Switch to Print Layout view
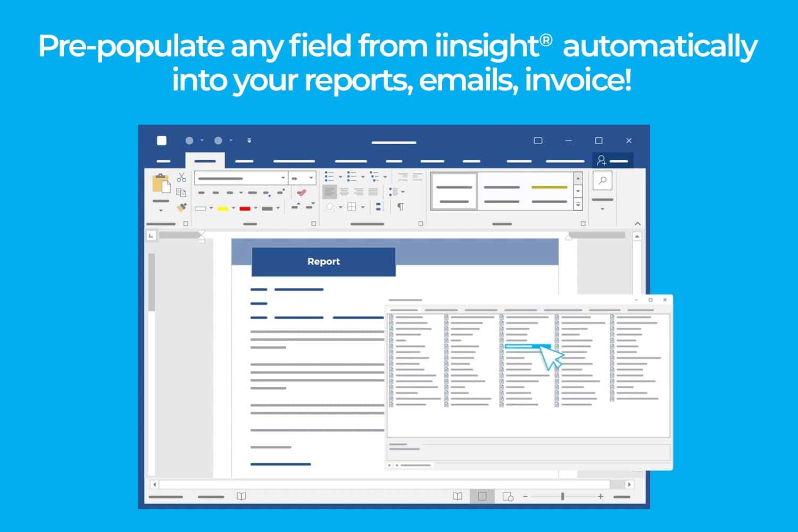This screenshot has height=532, width=798. point(482,496)
